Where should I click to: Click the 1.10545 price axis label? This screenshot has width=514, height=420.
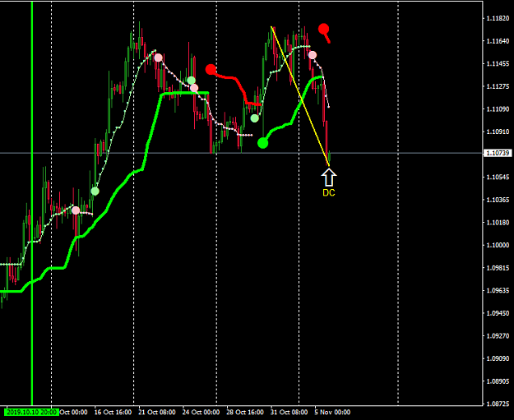(498, 178)
